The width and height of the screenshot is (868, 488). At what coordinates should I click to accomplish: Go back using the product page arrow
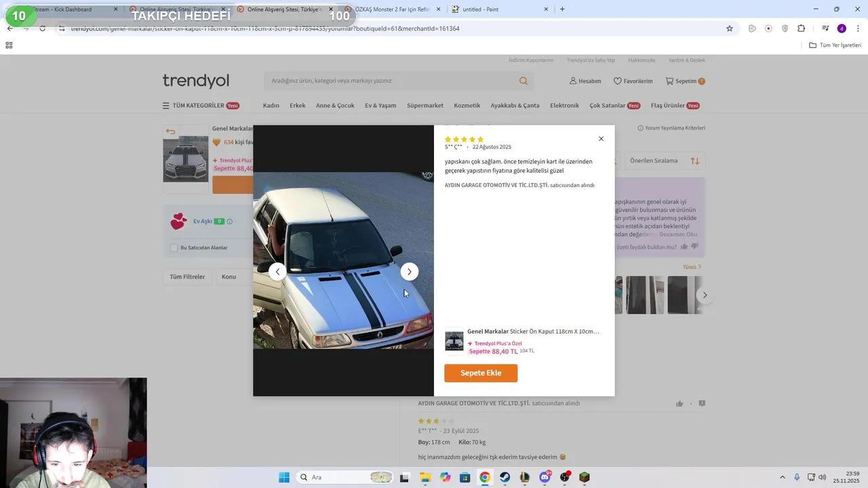171,131
